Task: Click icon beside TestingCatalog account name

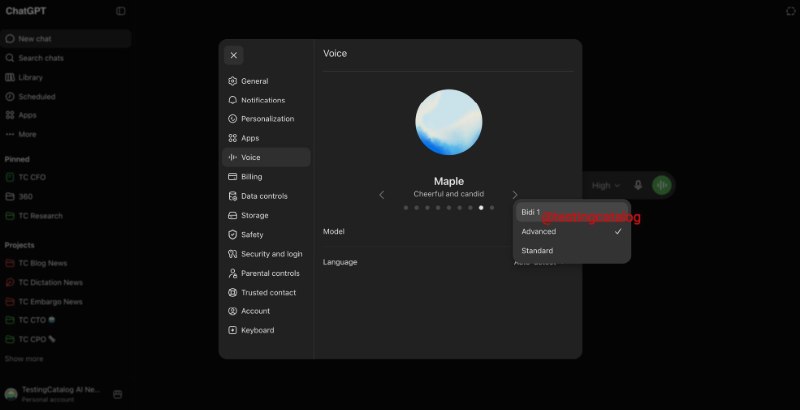Action: [x=117, y=394]
